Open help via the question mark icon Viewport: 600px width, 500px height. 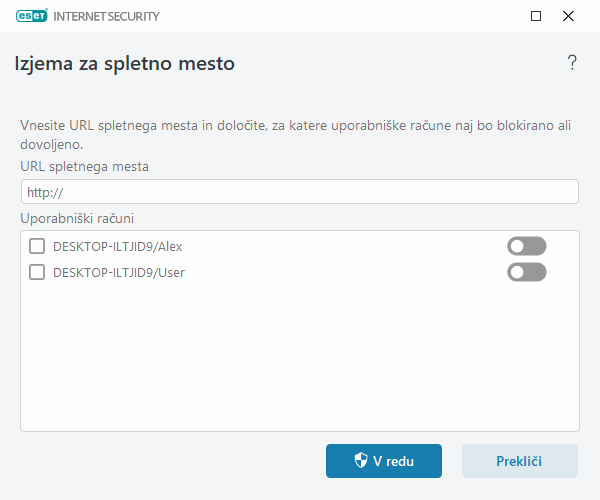[572, 62]
